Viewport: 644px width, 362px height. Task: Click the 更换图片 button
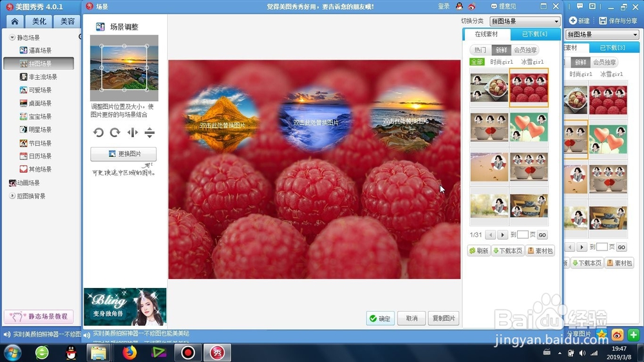click(x=123, y=154)
